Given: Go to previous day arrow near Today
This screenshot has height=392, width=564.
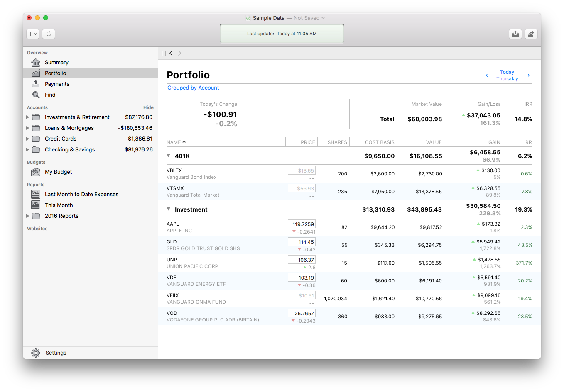Looking at the screenshot, I should click(x=487, y=75).
